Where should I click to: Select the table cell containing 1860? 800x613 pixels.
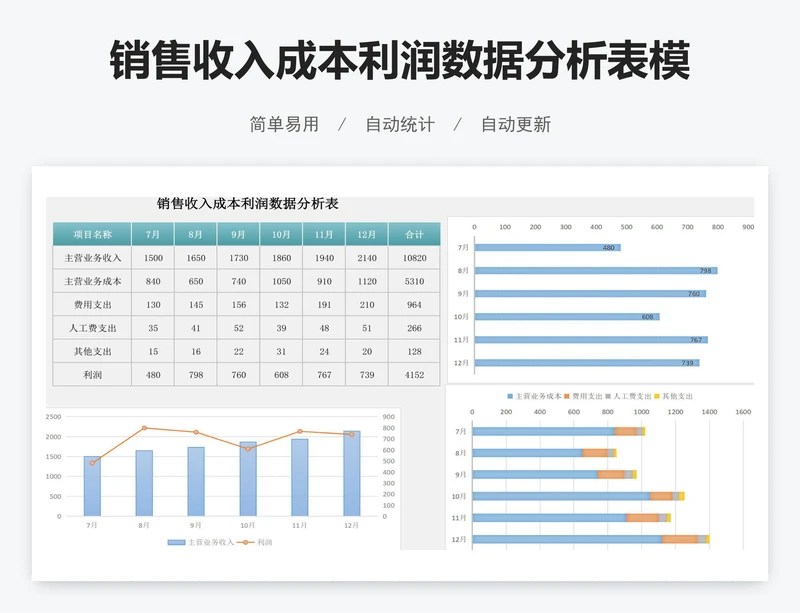[281, 258]
